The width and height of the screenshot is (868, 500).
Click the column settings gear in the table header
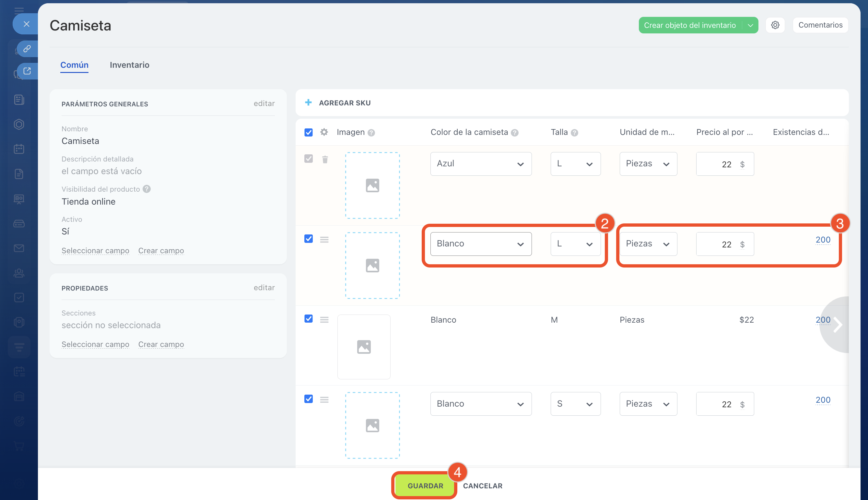pos(324,132)
